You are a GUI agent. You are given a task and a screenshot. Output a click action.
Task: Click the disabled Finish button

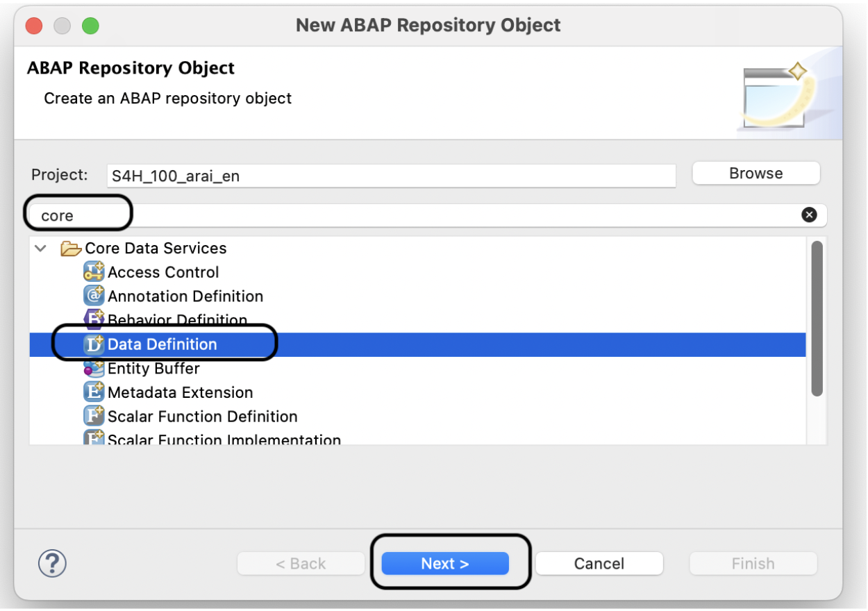click(x=753, y=564)
